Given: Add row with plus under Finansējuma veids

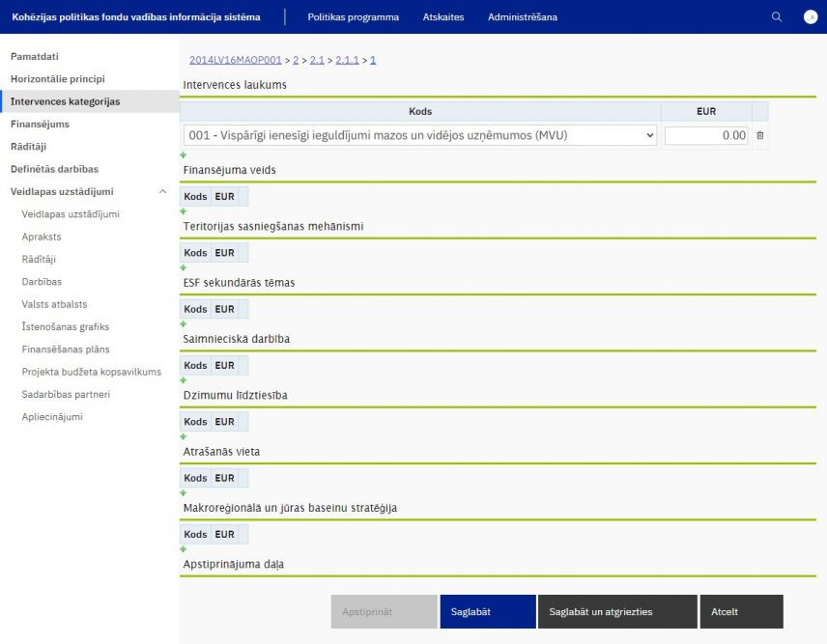Looking at the screenshot, I should 184,210.
